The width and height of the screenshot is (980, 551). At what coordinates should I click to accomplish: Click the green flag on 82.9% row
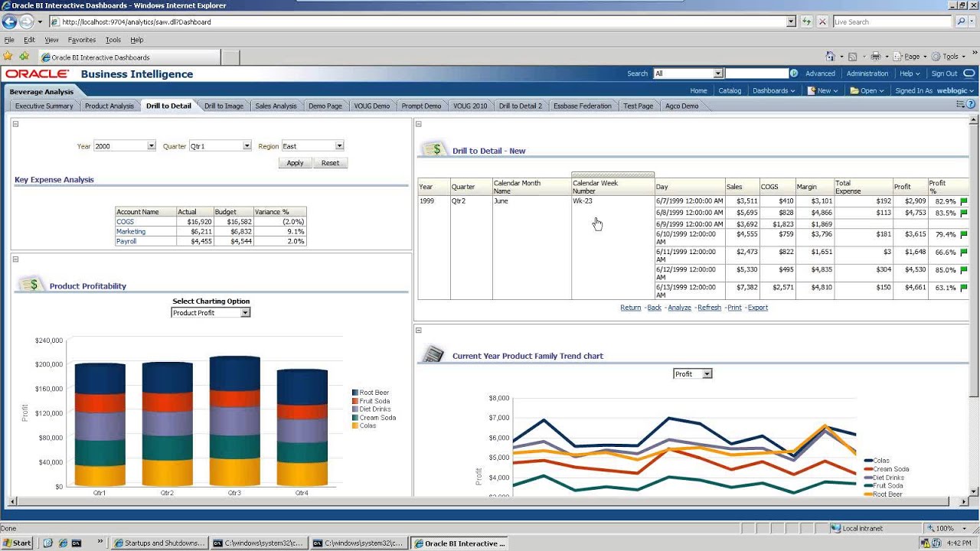pyautogui.click(x=963, y=202)
